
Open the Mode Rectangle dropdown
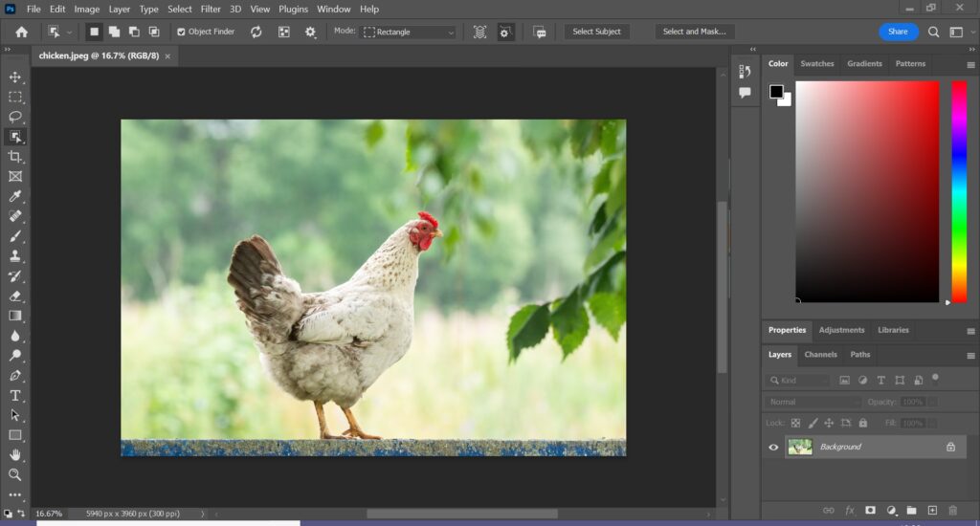[409, 32]
